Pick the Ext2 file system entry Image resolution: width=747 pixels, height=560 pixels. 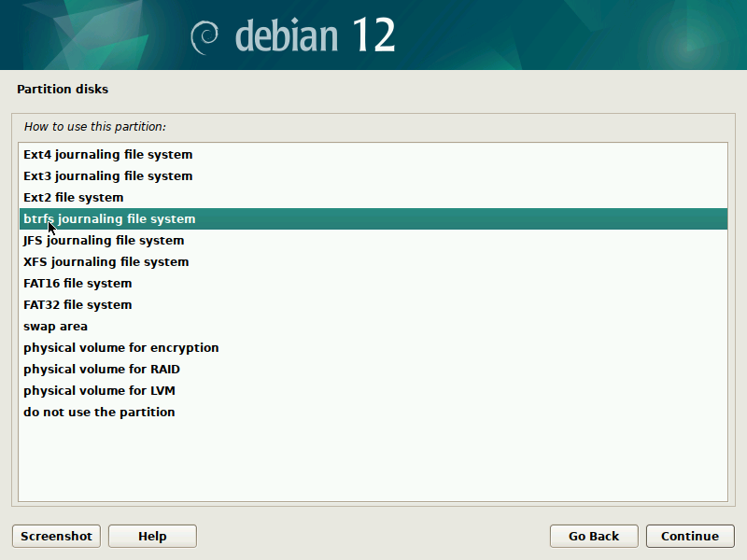coord(373,198)
